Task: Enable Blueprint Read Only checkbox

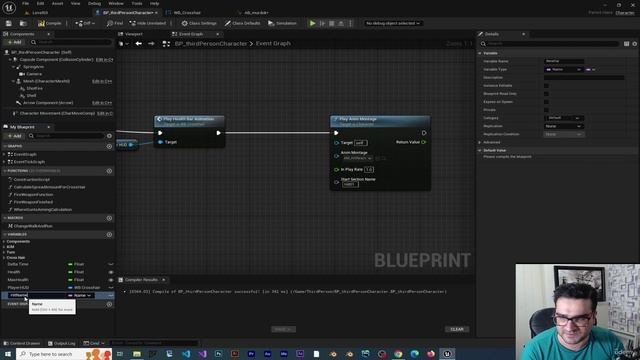Action: [x=546, y=94]
